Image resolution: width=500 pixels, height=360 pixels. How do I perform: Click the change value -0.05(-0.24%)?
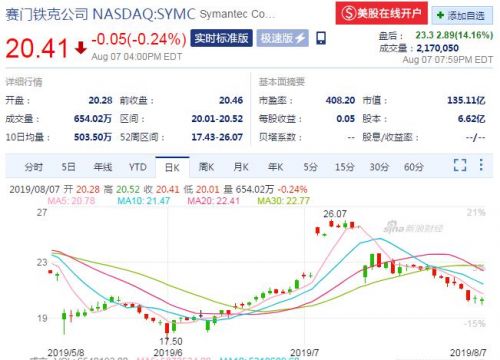[x=139, y=39]
